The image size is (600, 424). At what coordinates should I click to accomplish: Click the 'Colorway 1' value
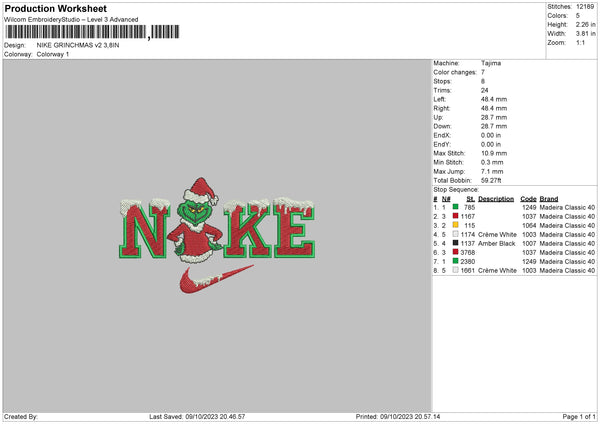[x=53, y=54]
